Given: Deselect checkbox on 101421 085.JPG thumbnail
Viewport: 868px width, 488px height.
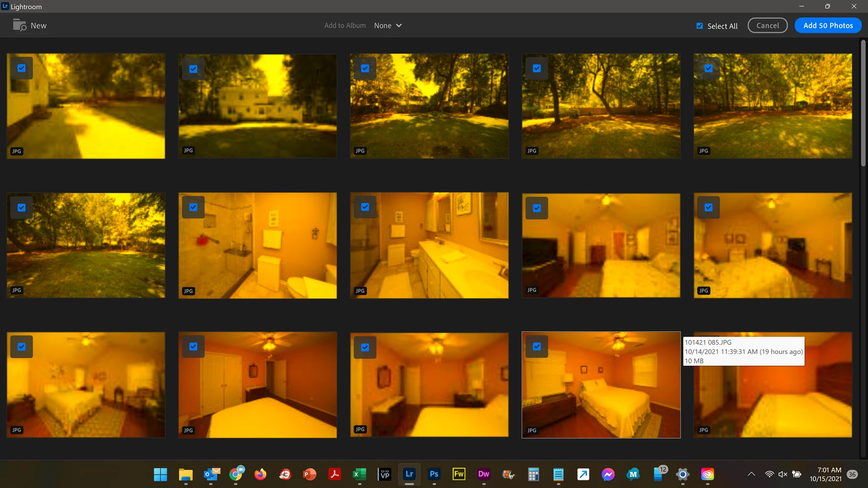Looking at the screenshot, I should pos(537,347).
